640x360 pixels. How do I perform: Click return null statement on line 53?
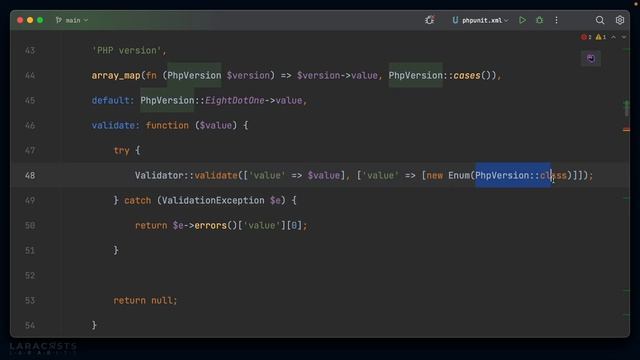(145, 300)
